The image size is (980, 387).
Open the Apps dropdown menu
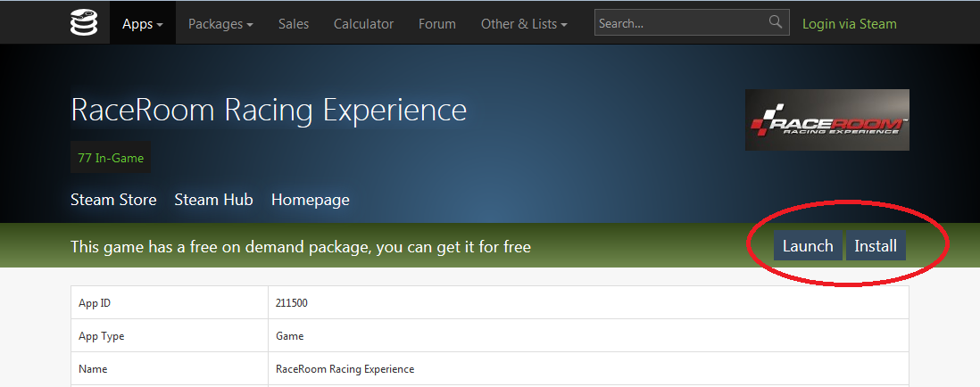(x=143, y=24)
